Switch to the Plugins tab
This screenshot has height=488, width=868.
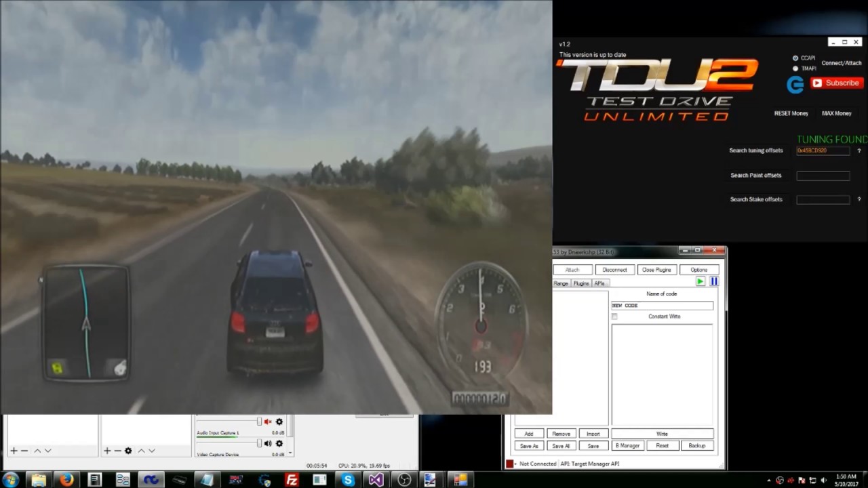coord(581,283)
